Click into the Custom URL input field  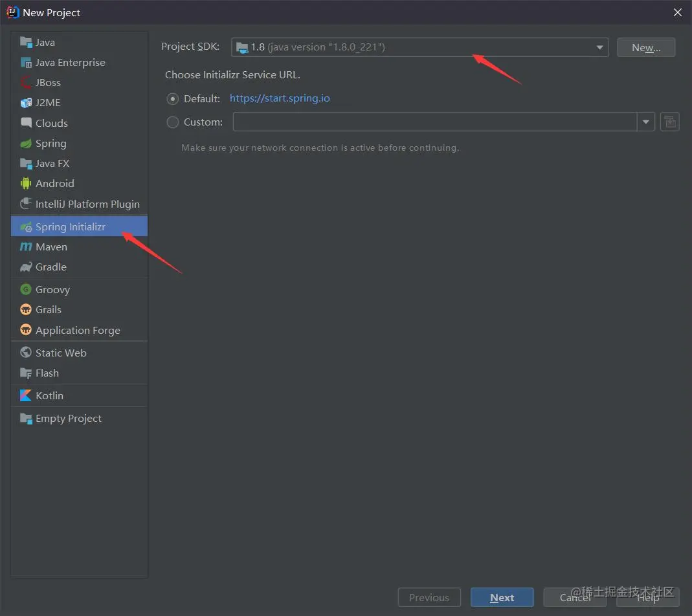[x=435, y=122]
